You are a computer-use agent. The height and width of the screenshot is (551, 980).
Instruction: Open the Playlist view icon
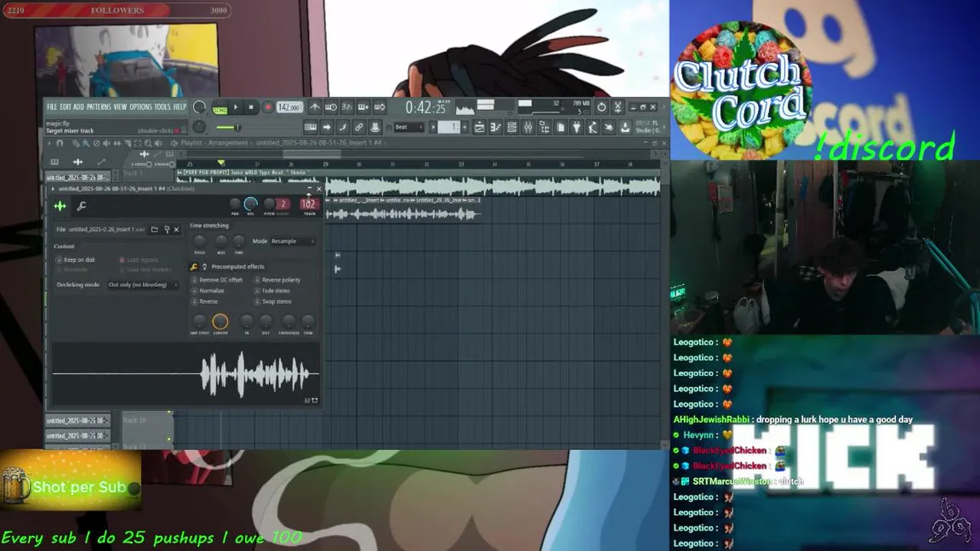pos(479,127)
